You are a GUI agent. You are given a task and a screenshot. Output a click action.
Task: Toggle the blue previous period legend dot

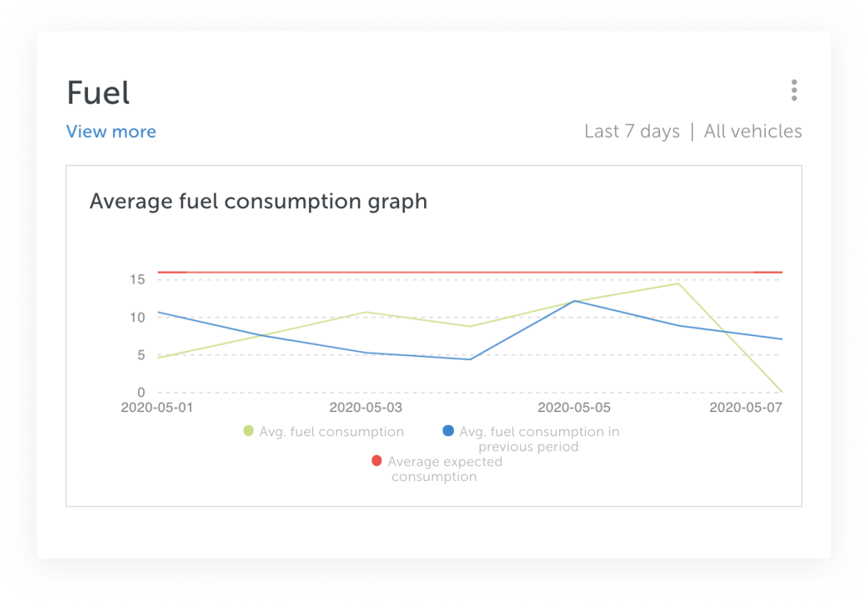(x=448, y=431)
